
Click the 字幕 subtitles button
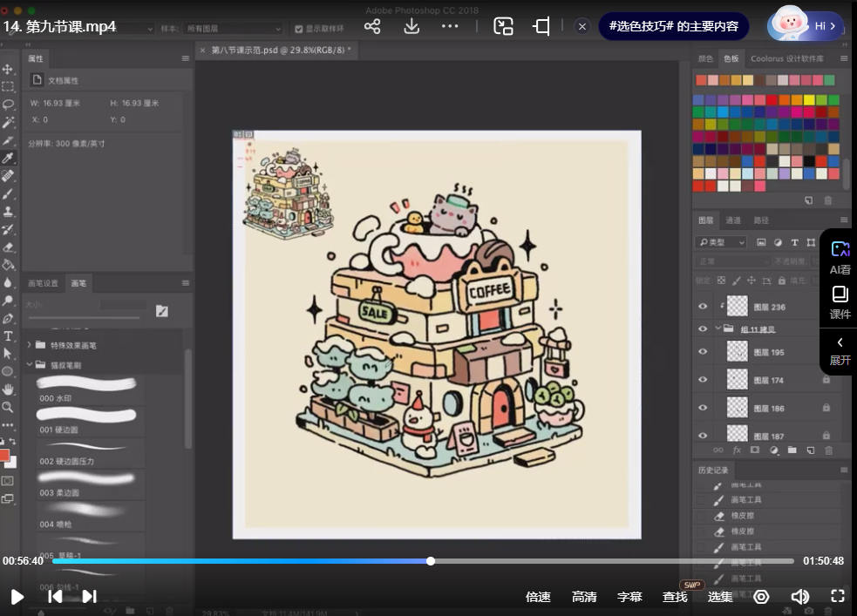coord(629,597)
